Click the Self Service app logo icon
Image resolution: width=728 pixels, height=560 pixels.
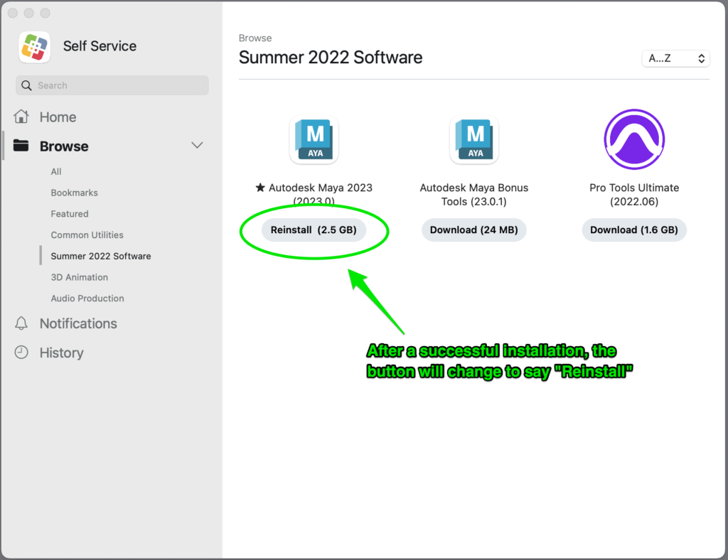point(34,47)
